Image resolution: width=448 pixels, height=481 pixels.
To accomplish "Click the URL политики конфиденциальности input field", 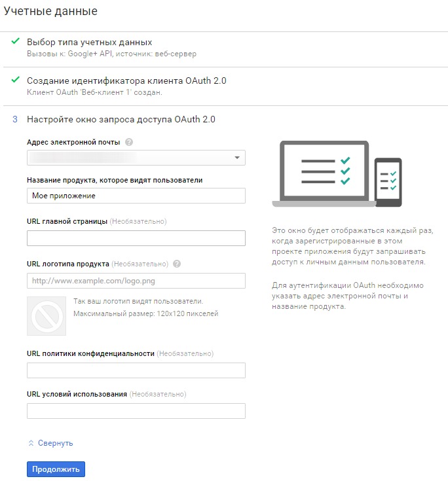I will [136, 370].
